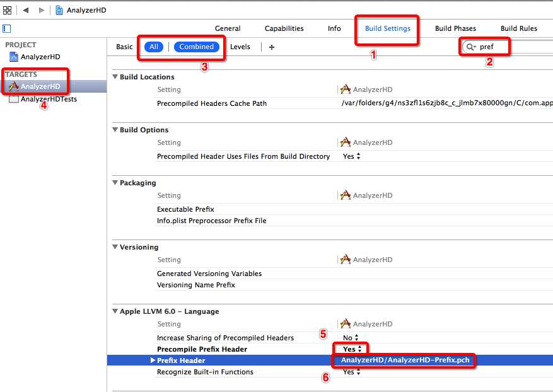Open the Build Phases tab
This screenshot has width=553, height=392.
click(x=455, y=28)
